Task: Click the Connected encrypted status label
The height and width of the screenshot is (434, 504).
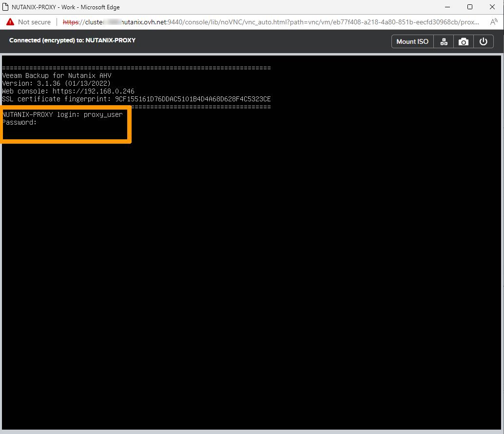Action: click(72, 40)
